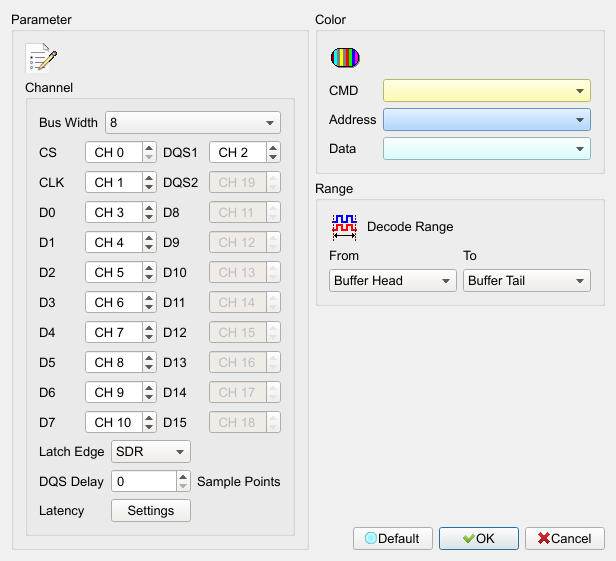
Task: Decrement the DQS Delay spinner
Action: [183, 486]
